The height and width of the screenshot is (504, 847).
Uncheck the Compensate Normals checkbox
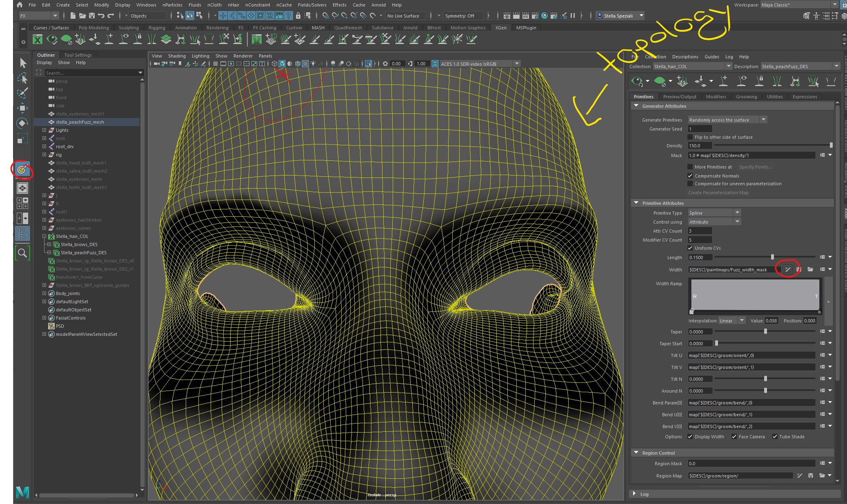click(690, 176)
